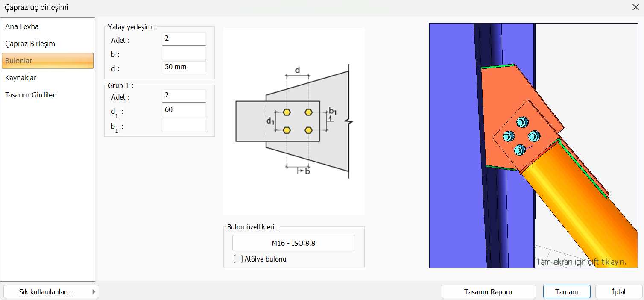Click the Yatay yerleşim Adet field
This screenshot has height=300, width=644.
184,39
